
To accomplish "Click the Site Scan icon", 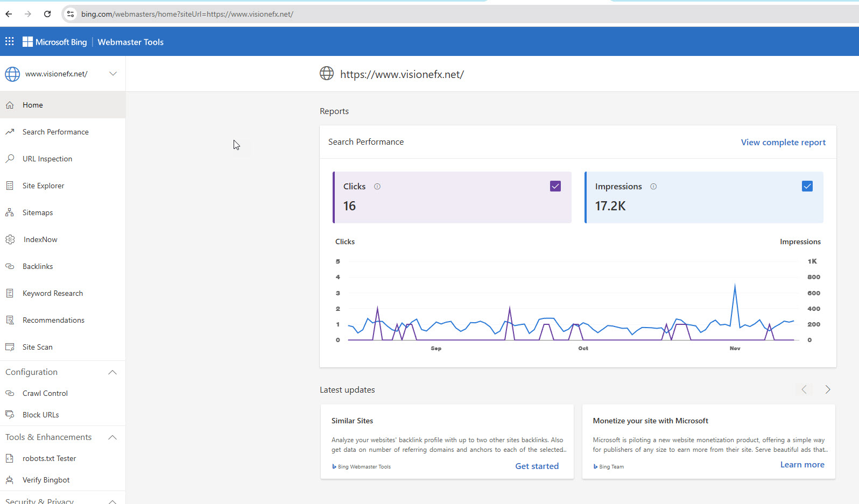I will coord(10,347).
